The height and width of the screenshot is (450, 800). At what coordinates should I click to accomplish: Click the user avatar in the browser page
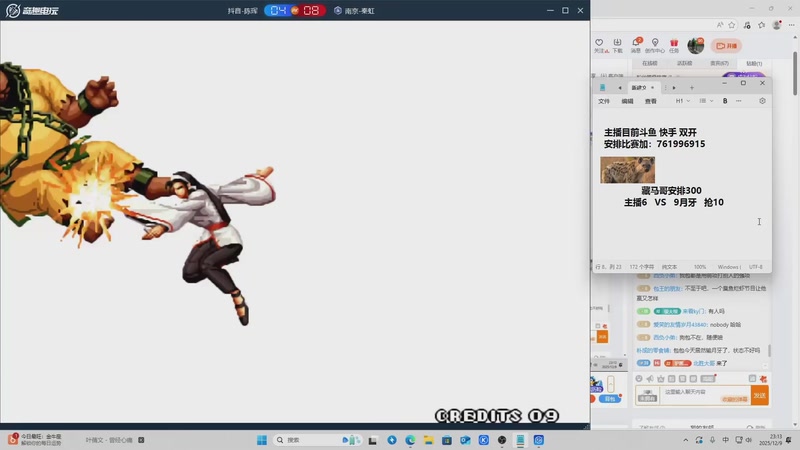pyautogui.click(x=695, y=45)
